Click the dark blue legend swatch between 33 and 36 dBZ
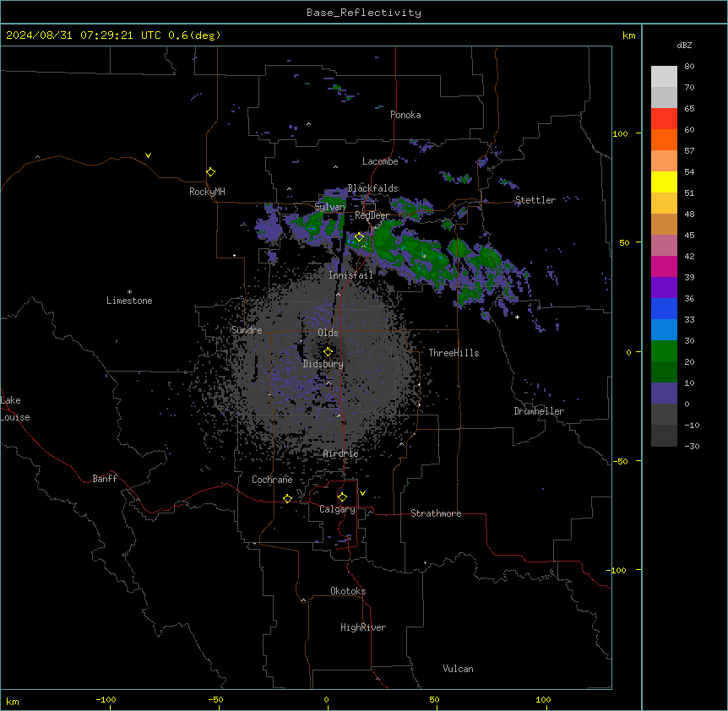728x711 pixels. (664, 308)
